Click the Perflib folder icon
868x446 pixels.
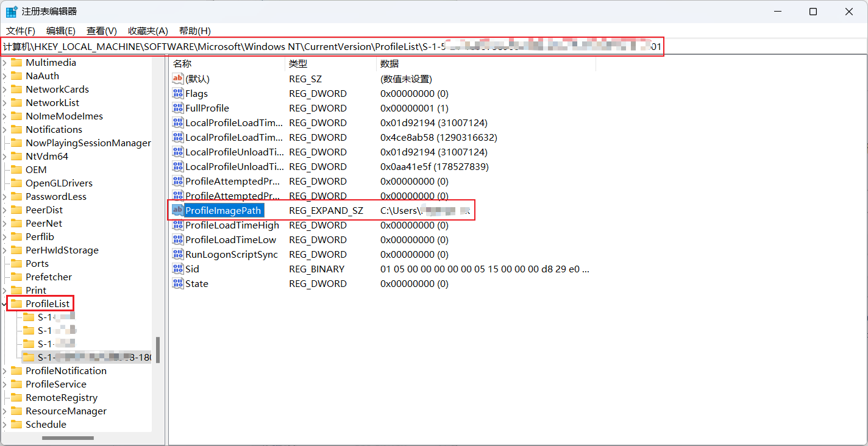point(16,236)
